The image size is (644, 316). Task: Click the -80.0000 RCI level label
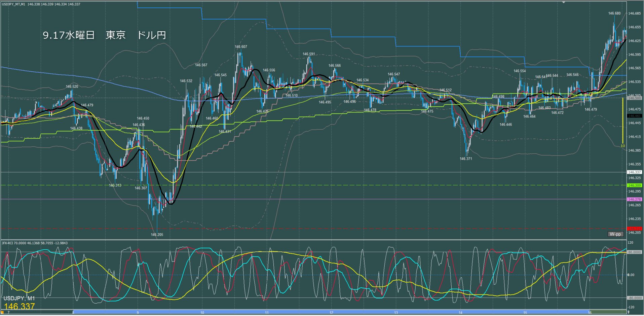coord(634,298)
